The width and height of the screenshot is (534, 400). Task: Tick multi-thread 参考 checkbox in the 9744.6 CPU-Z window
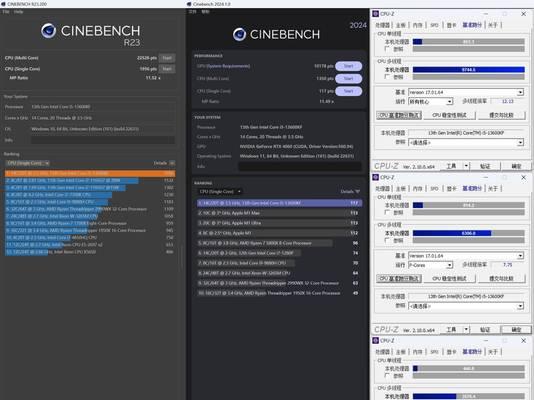(387, 77)
